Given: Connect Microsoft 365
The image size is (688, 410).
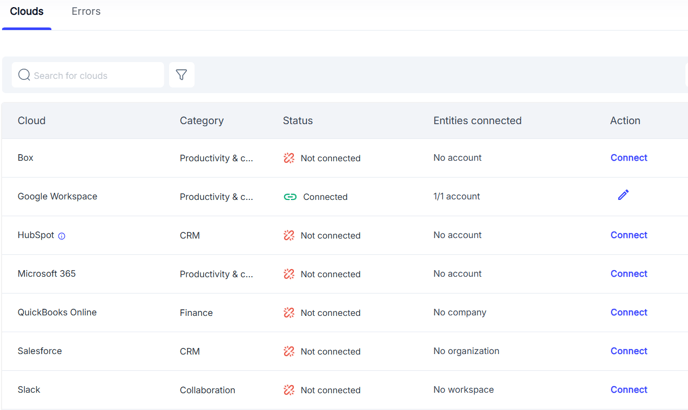Looking at the screenshot, I should 629,273.
